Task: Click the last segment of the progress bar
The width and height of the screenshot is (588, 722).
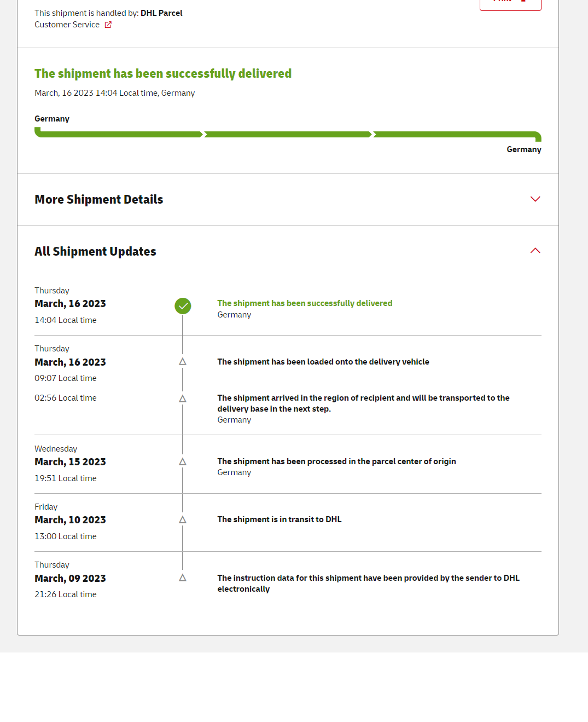Action: [457, 134]
